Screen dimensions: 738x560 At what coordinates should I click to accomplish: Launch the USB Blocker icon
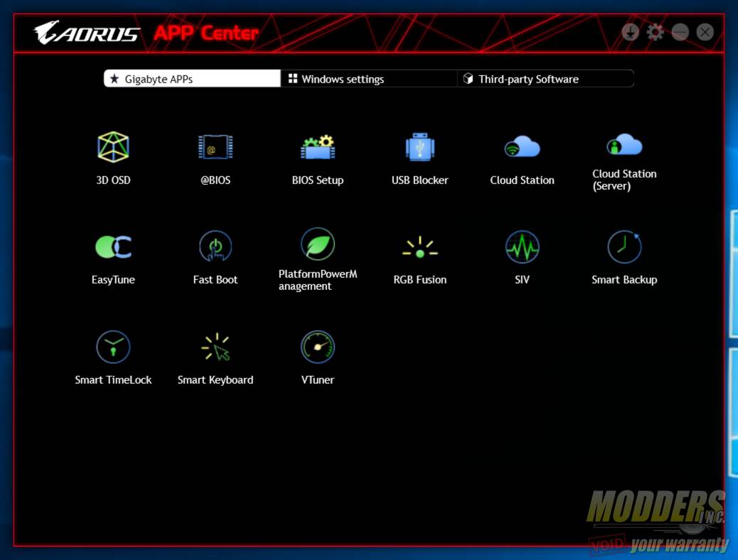[x=419, y=147]
